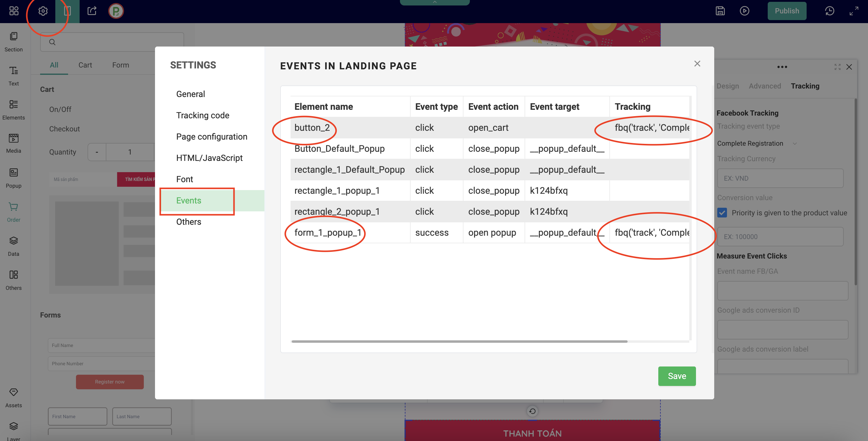Open the Order panel in sidebar
Image resolution: width=868 pixels, height=441 pixels.
coord(13,212)
